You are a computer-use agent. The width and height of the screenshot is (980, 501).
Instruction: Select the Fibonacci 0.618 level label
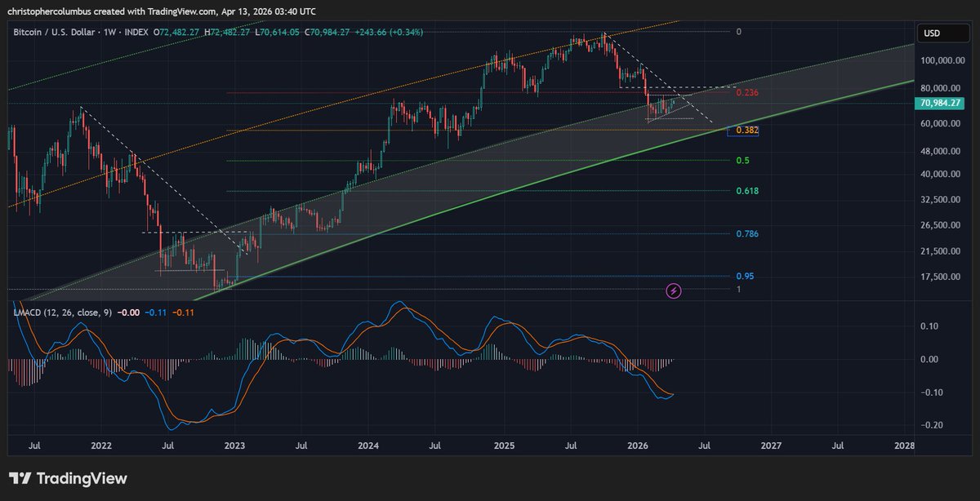pos(748,191)
